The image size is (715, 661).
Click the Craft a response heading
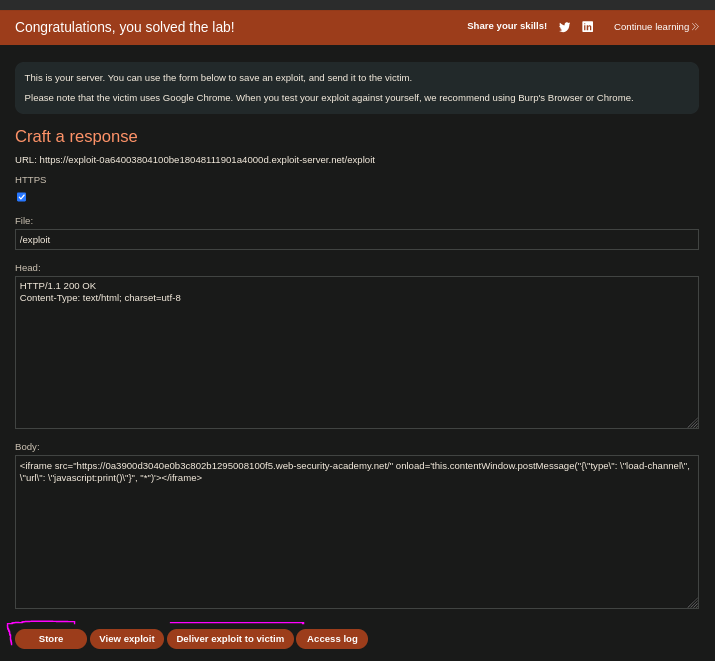tap(76, 136)
